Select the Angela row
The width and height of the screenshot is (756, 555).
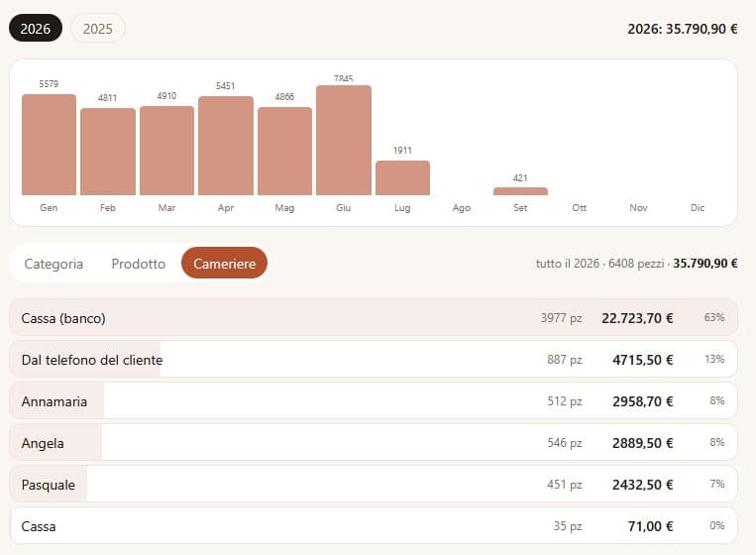pos(374,442)
